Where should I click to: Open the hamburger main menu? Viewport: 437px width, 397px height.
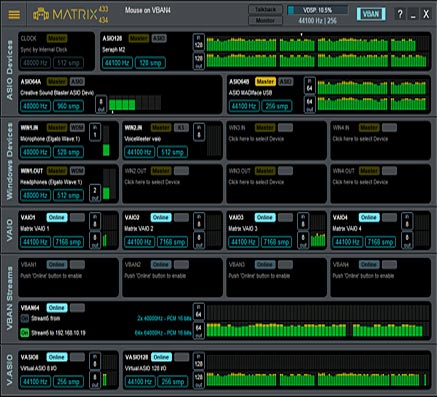pos(14,14)
